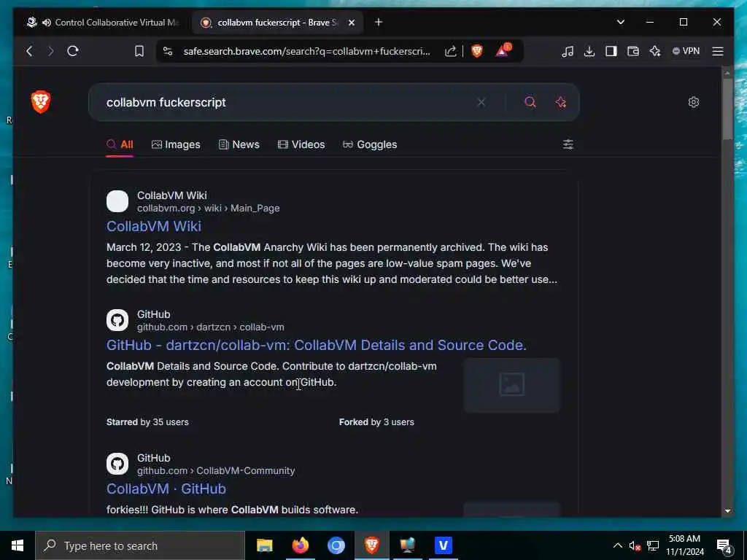Viewport: 747px width, 560px height.
Task: Open the dartzcn result thumbnail placeholder
Action: click(511, 385)
